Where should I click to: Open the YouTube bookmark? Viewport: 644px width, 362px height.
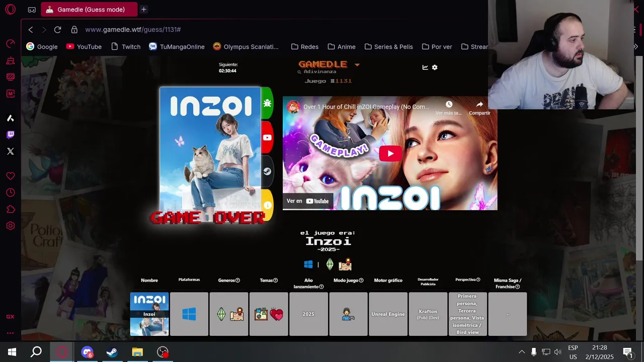click(x=84, y=47)
